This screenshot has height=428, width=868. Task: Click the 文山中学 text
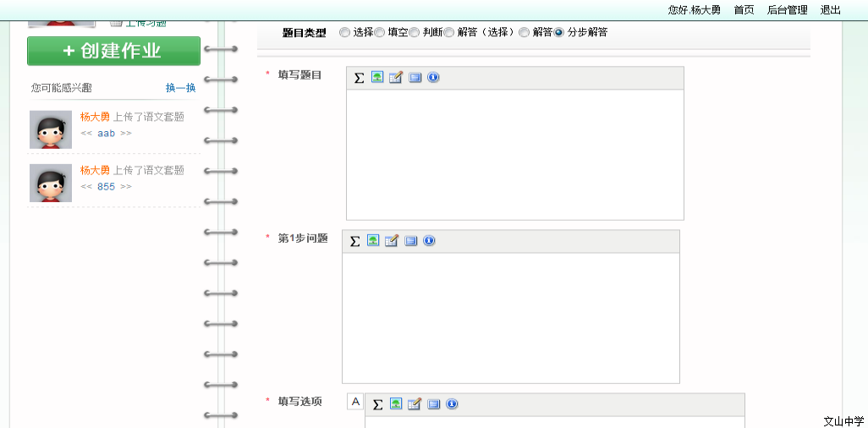tap(843, 421)
